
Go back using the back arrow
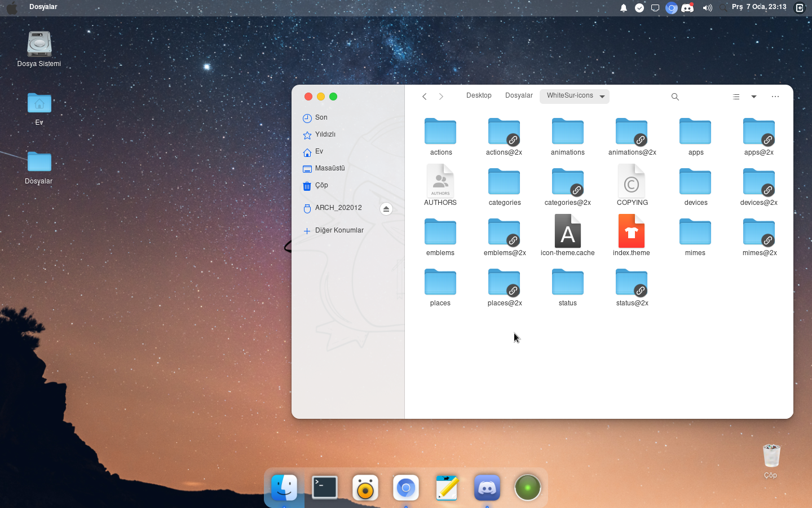tap(425, 97)
